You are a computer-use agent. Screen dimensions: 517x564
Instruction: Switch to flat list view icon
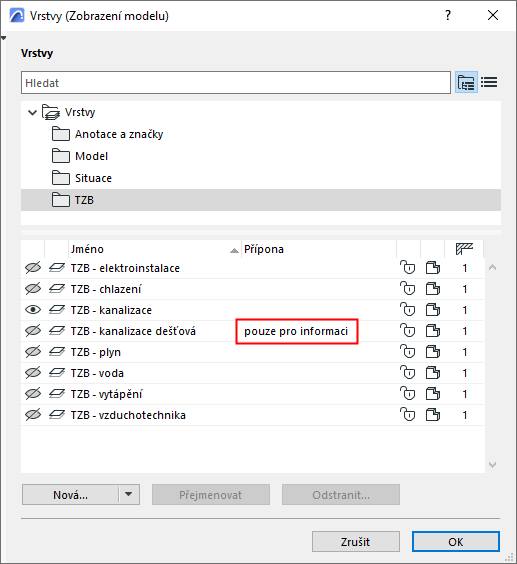tap(489, 82)
